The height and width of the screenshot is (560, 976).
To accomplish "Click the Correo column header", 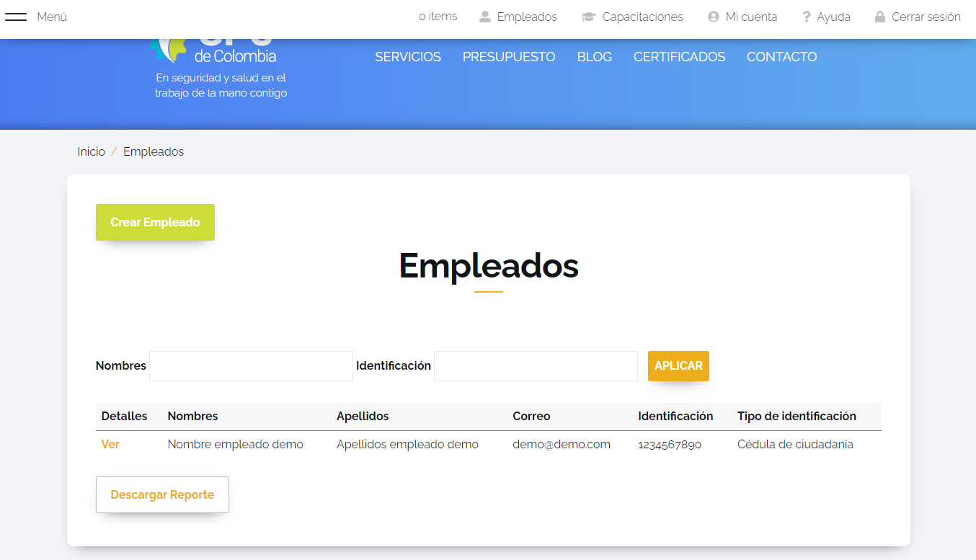I will pyautogui.click(x=531, y=417).
